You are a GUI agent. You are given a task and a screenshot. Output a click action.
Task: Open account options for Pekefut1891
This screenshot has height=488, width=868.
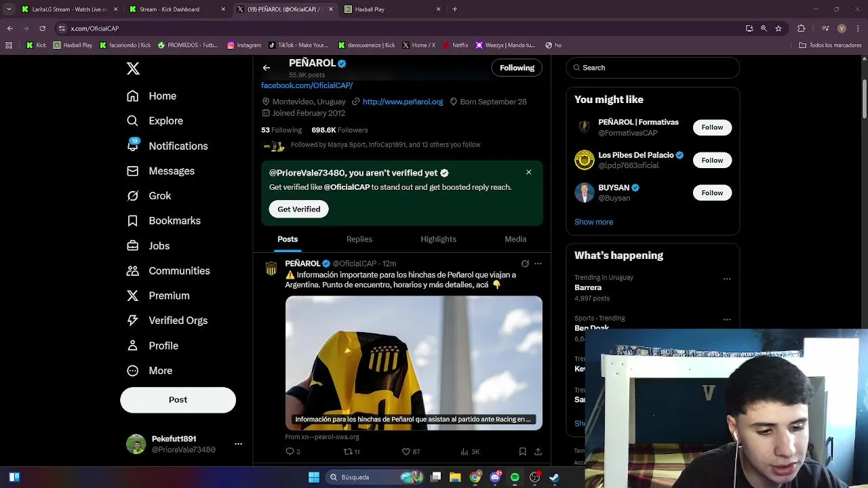coord(238,444)
